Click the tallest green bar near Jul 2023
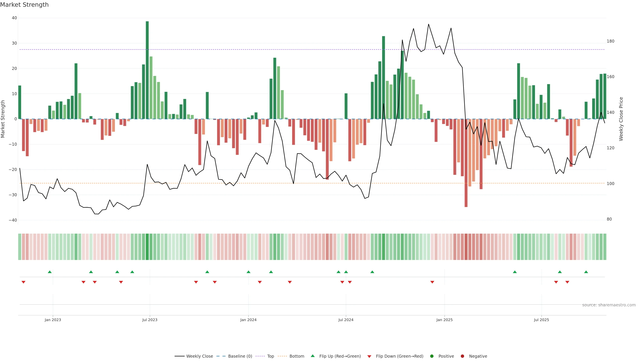This screenshot has height=362, width=644. tap(147, 70)
